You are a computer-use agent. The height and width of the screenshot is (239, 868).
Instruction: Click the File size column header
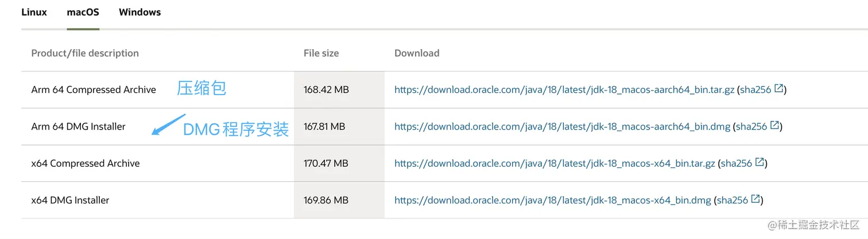pos(321,53)
